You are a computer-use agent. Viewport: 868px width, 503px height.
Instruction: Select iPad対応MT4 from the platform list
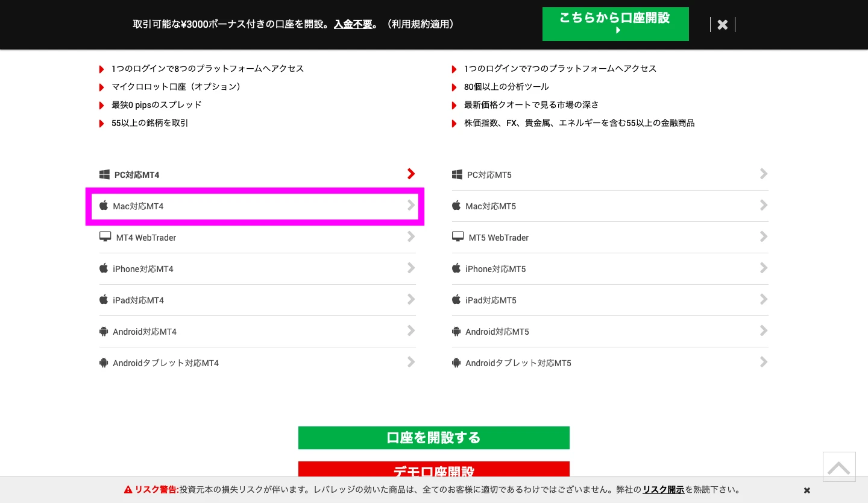138,300
